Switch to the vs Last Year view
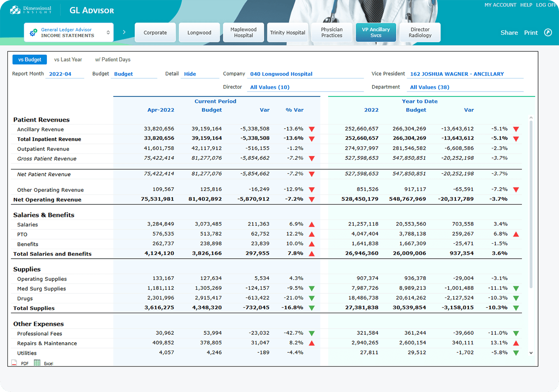This screenshot has height=392, width=559. 68,60
